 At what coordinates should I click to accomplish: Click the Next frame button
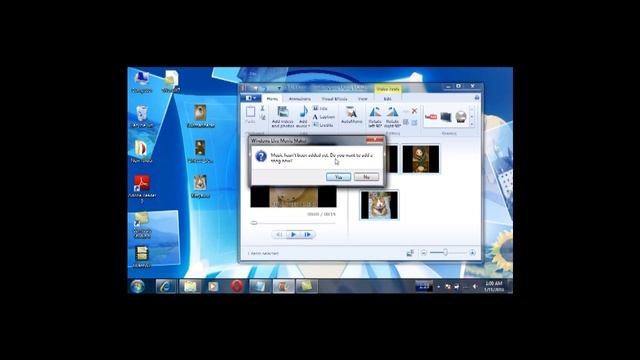click(307, 234)
